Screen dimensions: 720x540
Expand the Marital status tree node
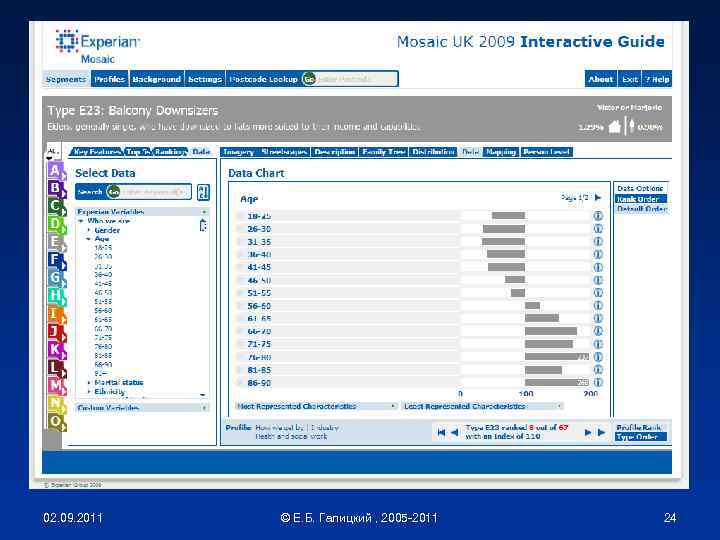coord(89,382)
